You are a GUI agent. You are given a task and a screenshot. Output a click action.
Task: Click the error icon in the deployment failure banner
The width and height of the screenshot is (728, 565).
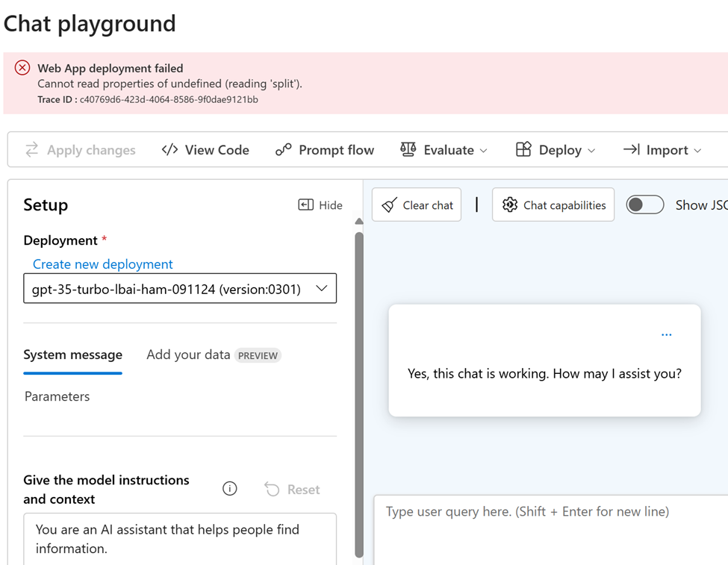(x=22, y=67)
